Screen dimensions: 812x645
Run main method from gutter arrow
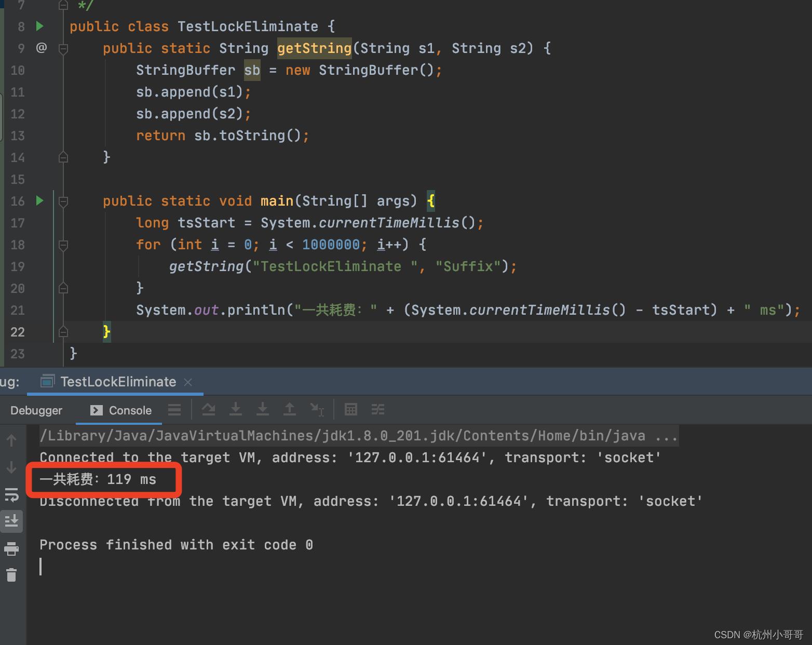pos(39,200)
